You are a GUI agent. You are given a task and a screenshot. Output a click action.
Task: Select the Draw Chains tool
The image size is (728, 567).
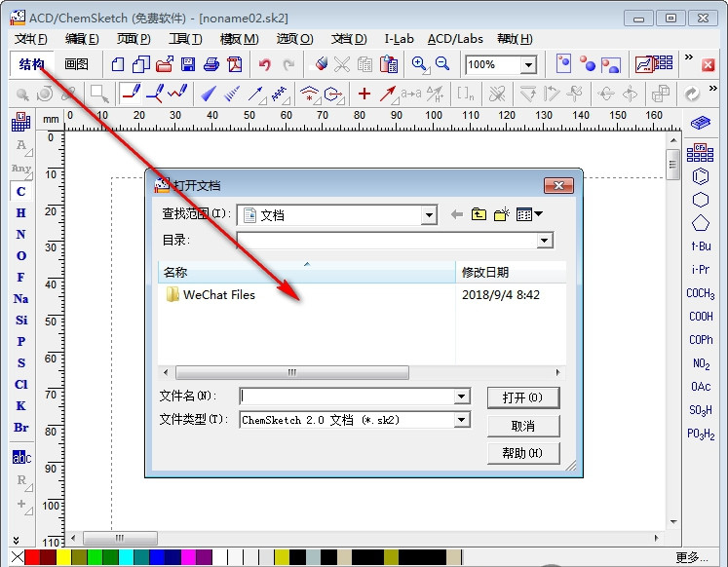tap(177, 92)
